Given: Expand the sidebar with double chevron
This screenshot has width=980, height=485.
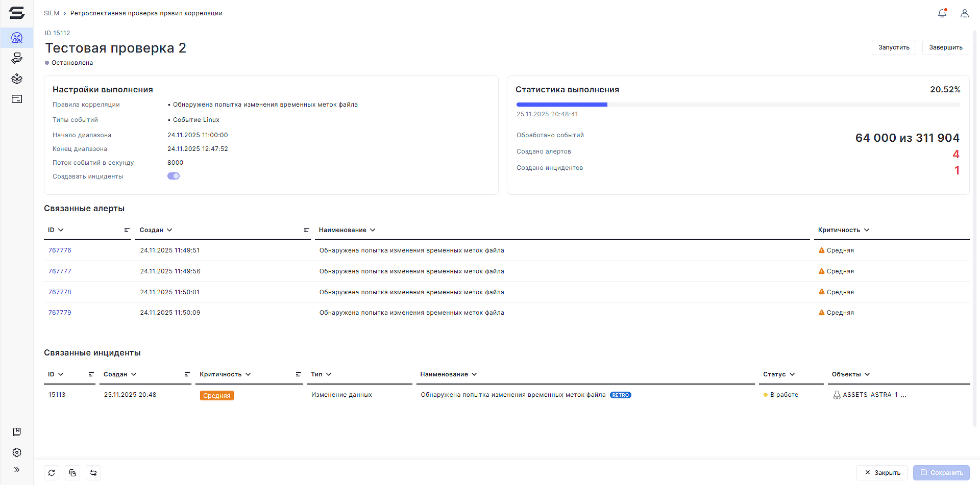Looking at the screenshot, I should 17,470.
